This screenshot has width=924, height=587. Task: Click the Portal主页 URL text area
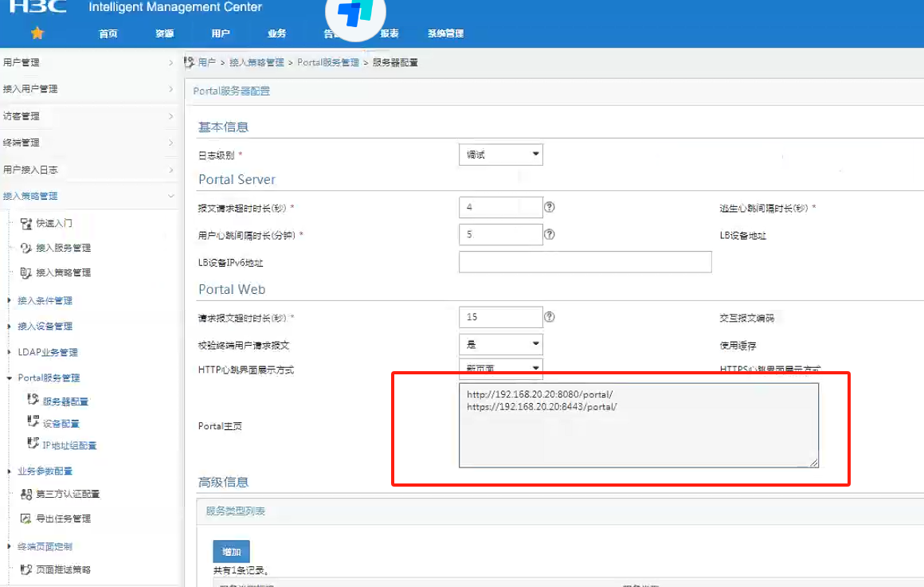click(x=639, y=425)
